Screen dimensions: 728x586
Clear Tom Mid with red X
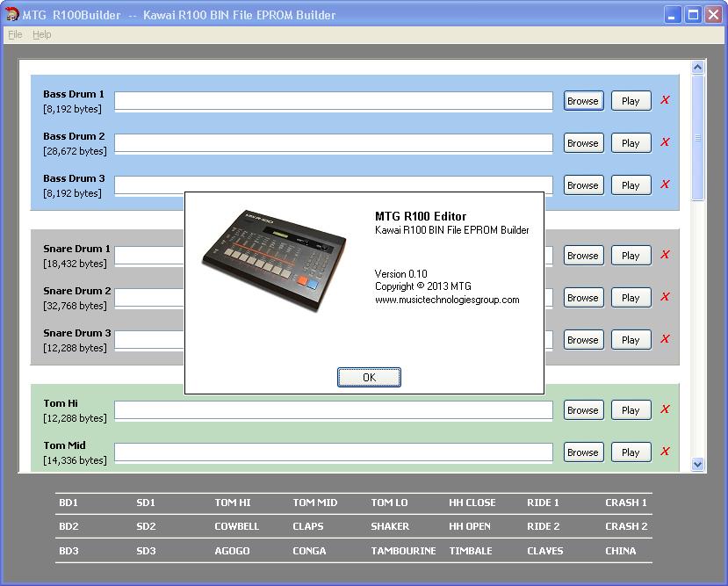point(665,452)
